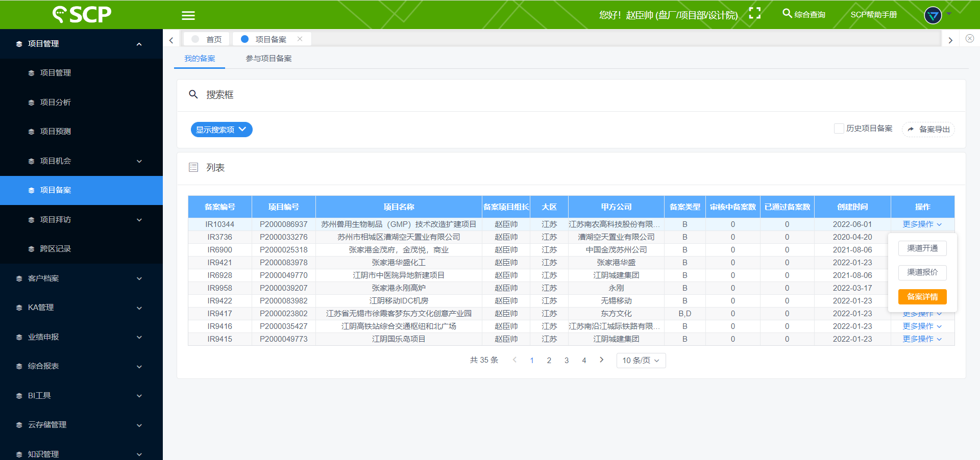Image resolution: width=980 pixels, height=460 pixels.
Task: Click the 备案编号 column header
Action: pyautogui.click(x=220, y=207)
